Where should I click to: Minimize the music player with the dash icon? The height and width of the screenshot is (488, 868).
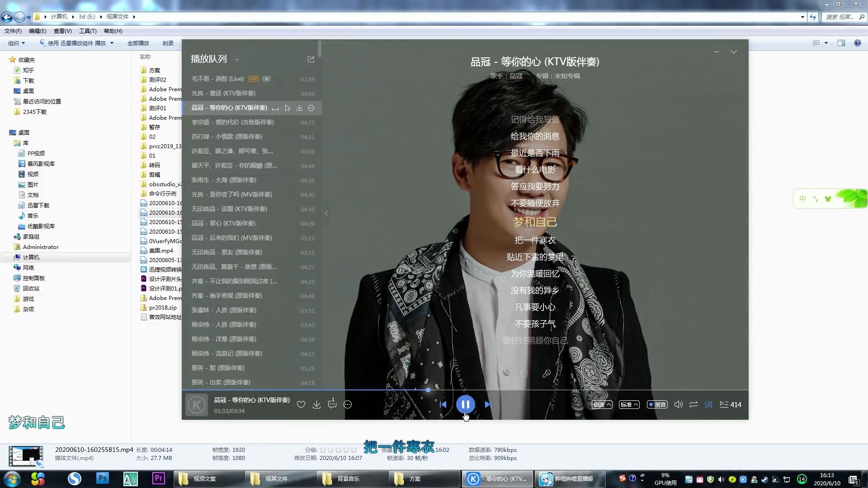[717, 52]
